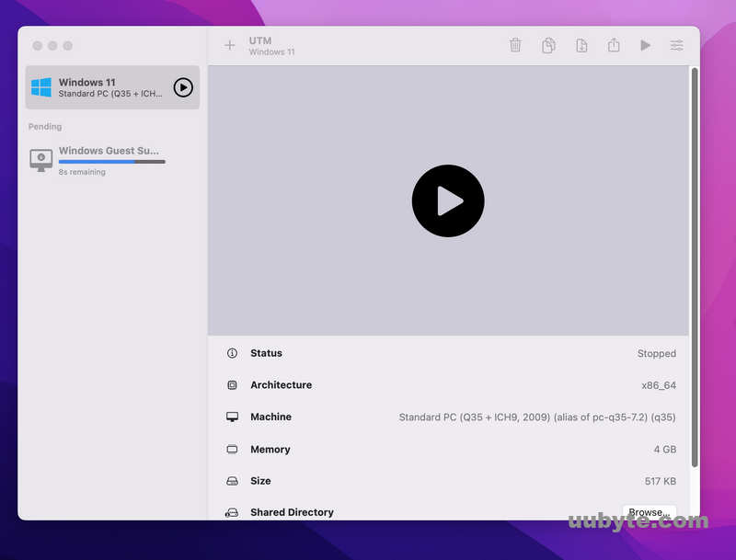Clone the selected VM with copy icon
The height and width of the screenshot is (560, 736).
[x=548, y=45]
